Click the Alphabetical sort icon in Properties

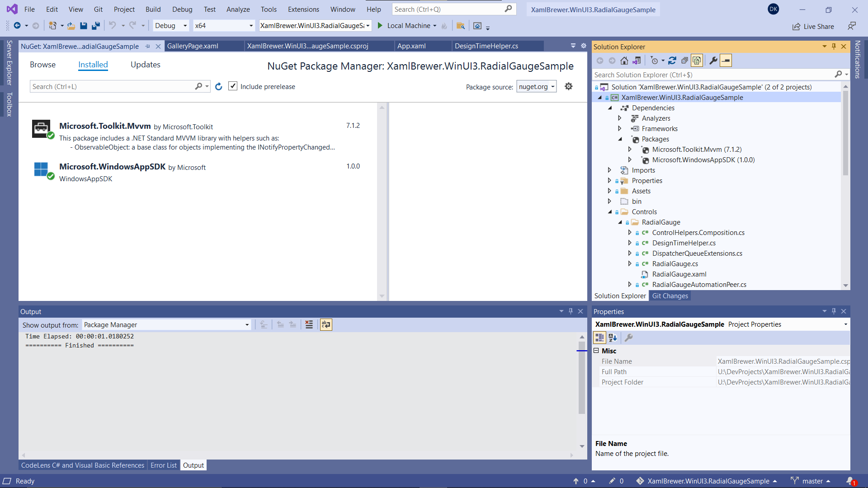613,338
